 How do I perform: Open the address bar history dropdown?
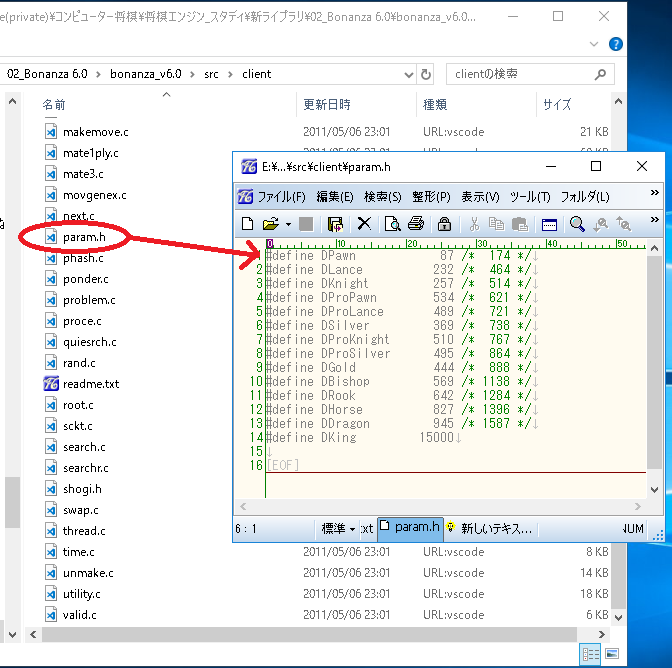tap(409, 75)
